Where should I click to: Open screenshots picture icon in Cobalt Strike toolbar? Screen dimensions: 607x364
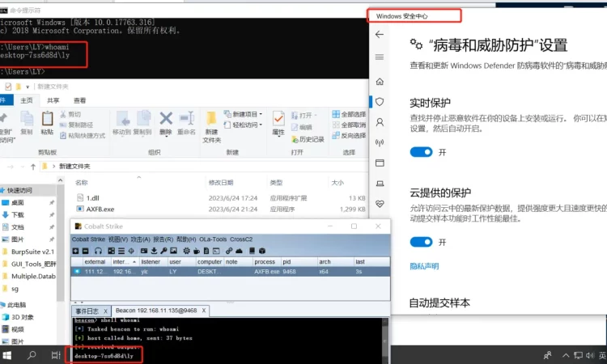coord(173,251)
